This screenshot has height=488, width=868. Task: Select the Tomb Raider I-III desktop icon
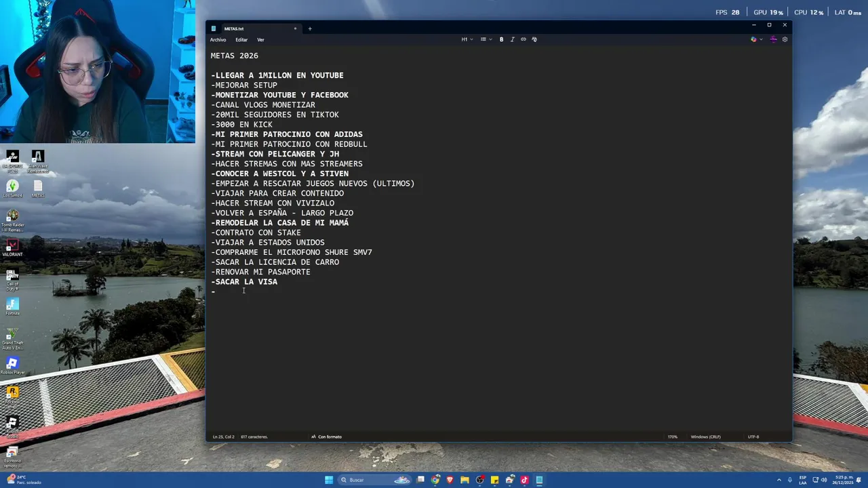coord(12,221)
